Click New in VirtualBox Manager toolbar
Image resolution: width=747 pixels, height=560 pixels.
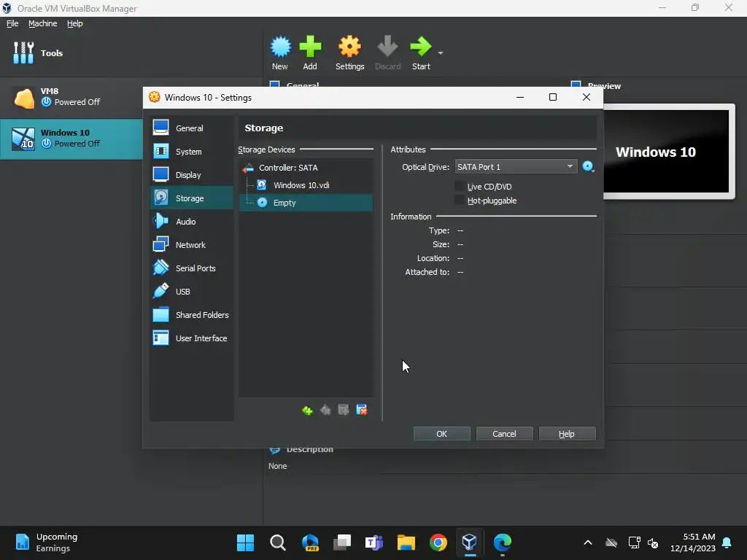(280, 52)
